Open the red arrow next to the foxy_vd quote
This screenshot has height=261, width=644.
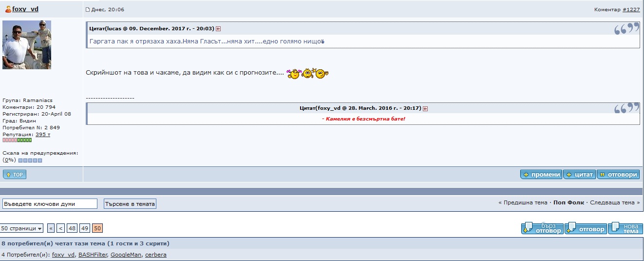pyautogui.click(x=425, y=108)
